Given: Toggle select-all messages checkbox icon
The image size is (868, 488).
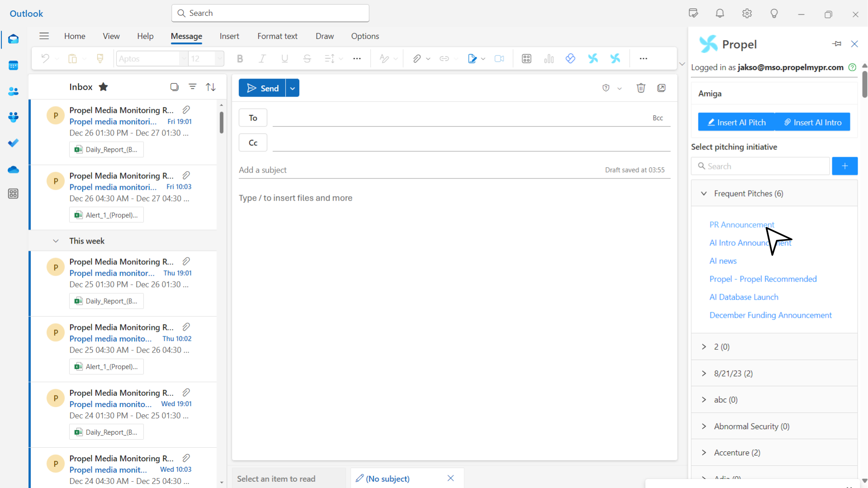Looking at the screenshot, I should pos(175,87).
